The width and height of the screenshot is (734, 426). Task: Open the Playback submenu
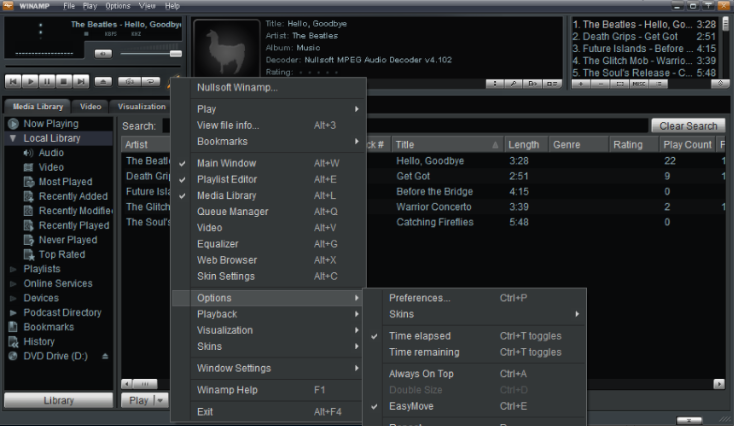pos(269,314)
